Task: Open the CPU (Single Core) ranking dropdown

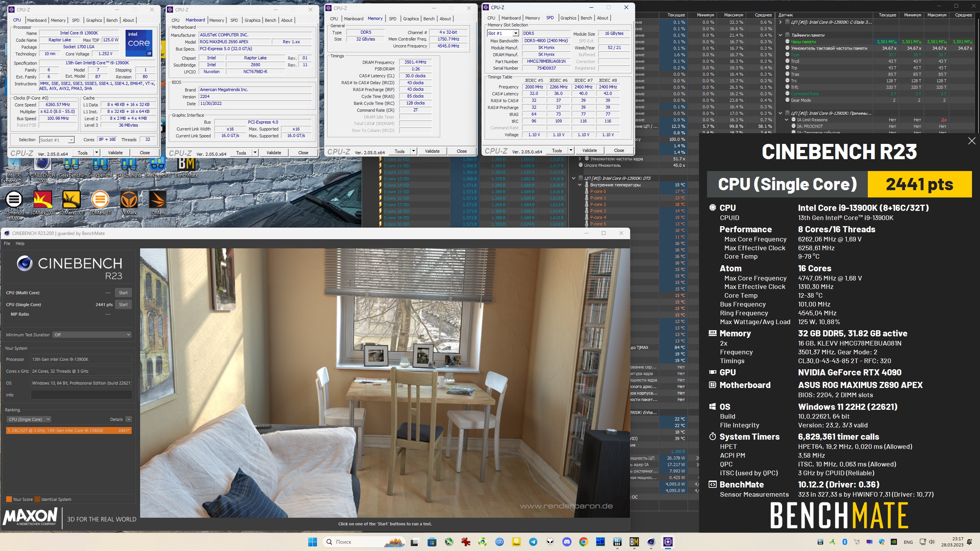Action: 29,419
